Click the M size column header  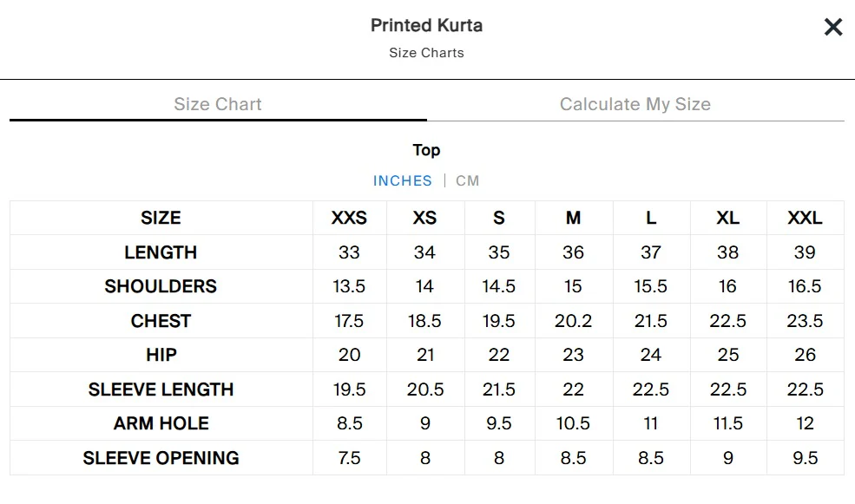[x=573, y=218]
